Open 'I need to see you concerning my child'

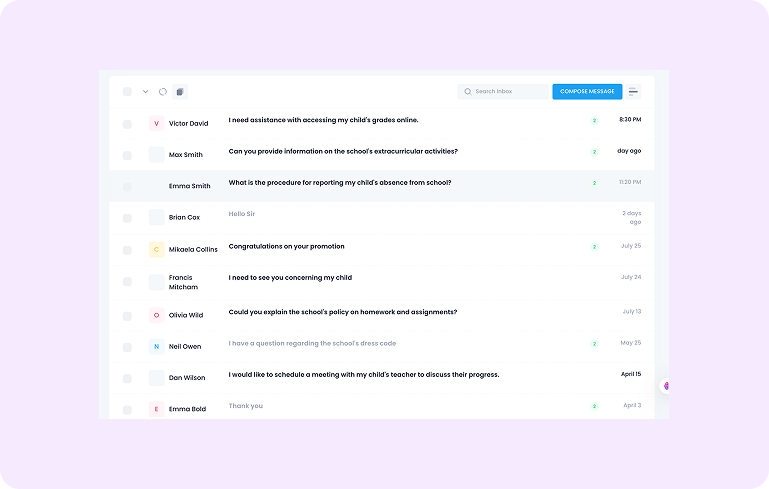(x=290, y=278)
